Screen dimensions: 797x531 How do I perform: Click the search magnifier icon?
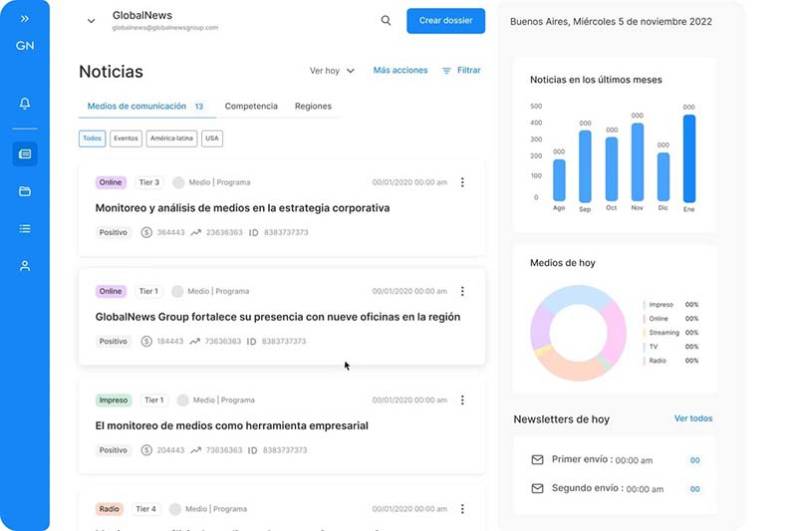pos(386,20)
